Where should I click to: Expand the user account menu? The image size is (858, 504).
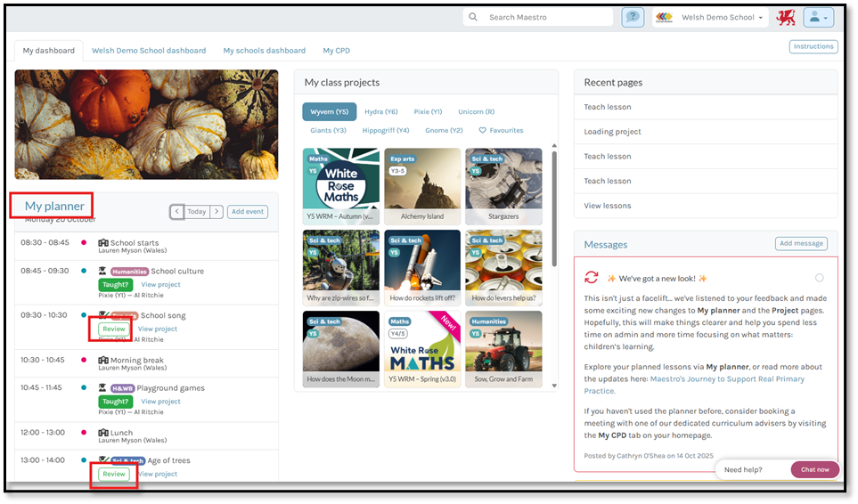817,18
